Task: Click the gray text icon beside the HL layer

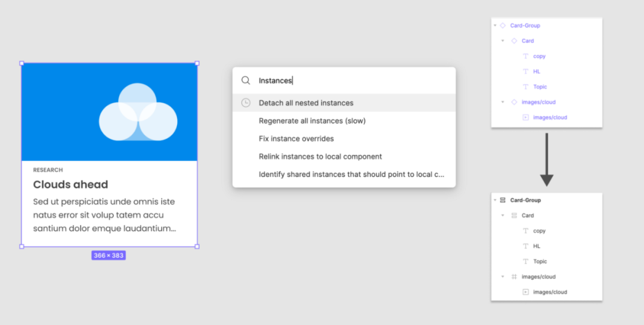Action: pos(525,246)
